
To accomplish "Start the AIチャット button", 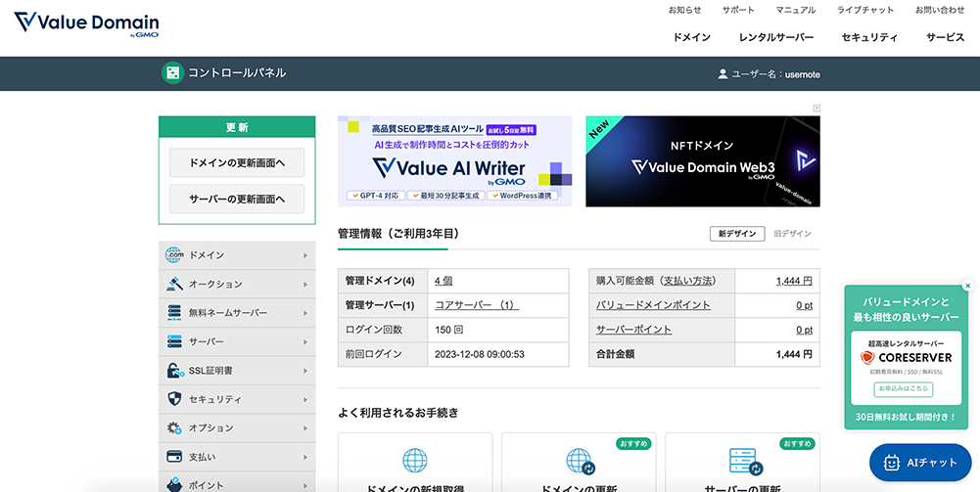I will coord(920,463).
